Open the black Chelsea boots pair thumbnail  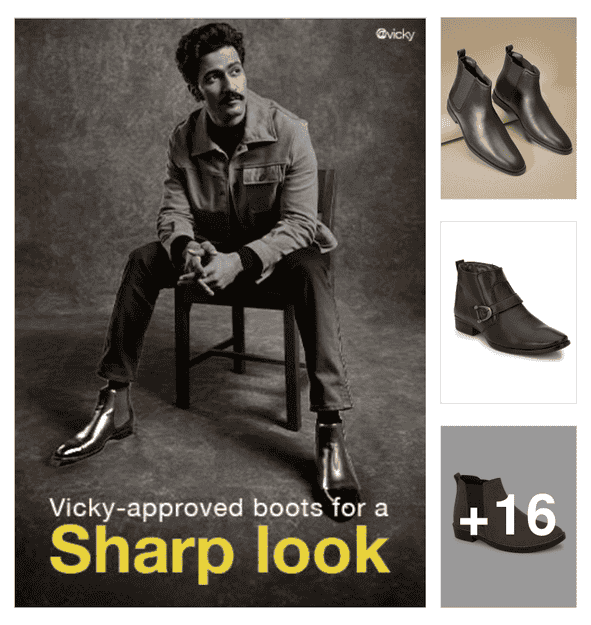(509, 108)
